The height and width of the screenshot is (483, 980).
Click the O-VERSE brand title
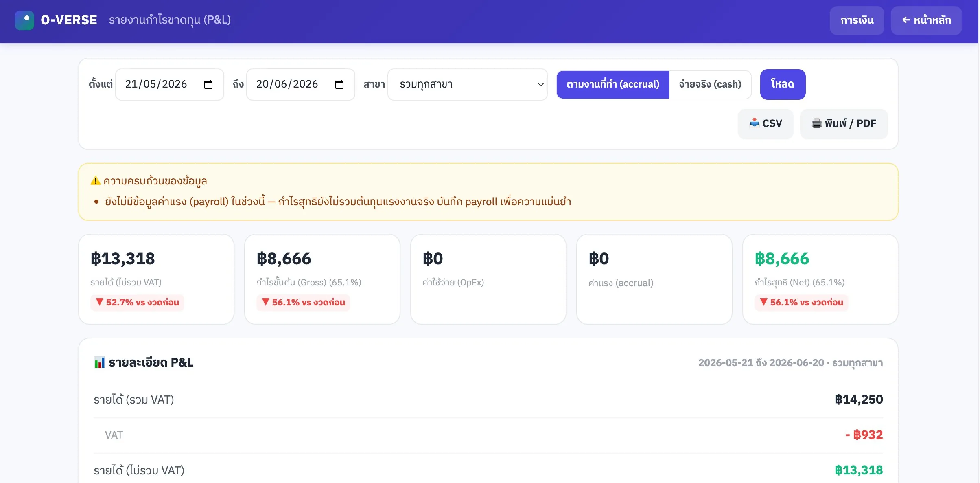pos(69,20)
